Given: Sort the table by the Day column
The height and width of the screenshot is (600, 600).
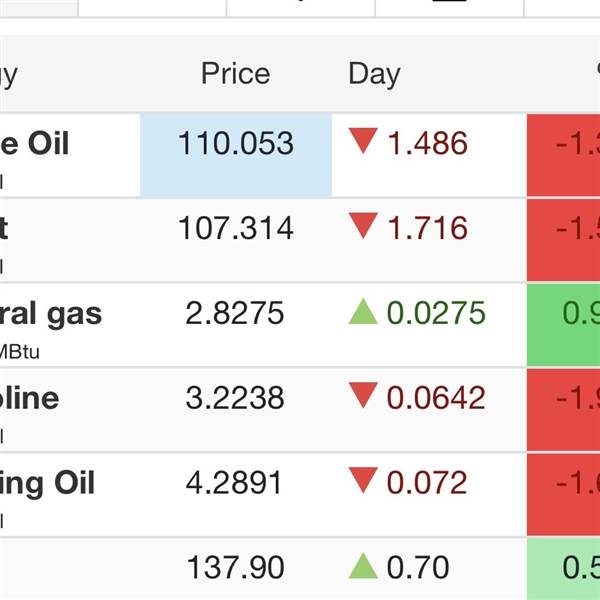Looking at the screenshot, I should pyautogui.click(x=374, y=74).
